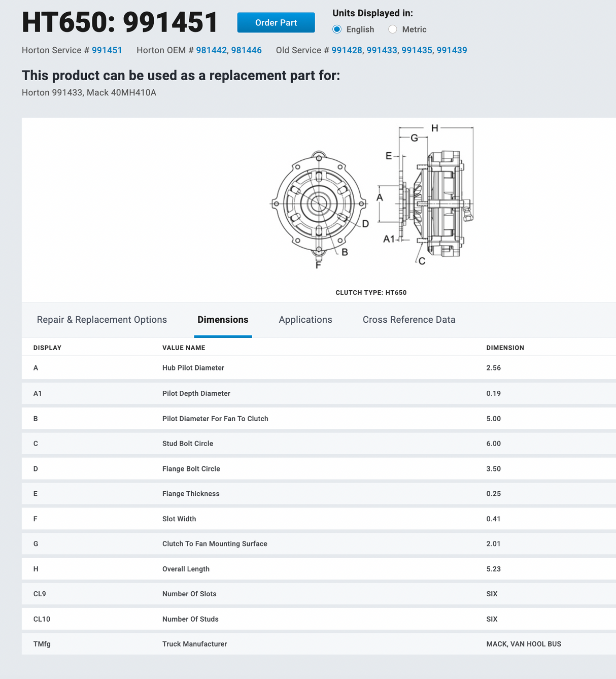Open Old Service number 991439 link
Screen dimensions: 616x679
452,50
